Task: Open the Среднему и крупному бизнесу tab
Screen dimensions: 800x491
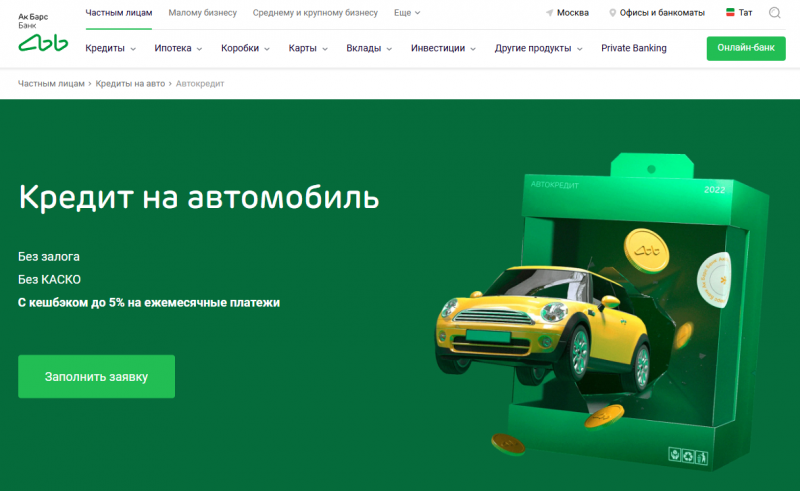Action: pos(315,13)
